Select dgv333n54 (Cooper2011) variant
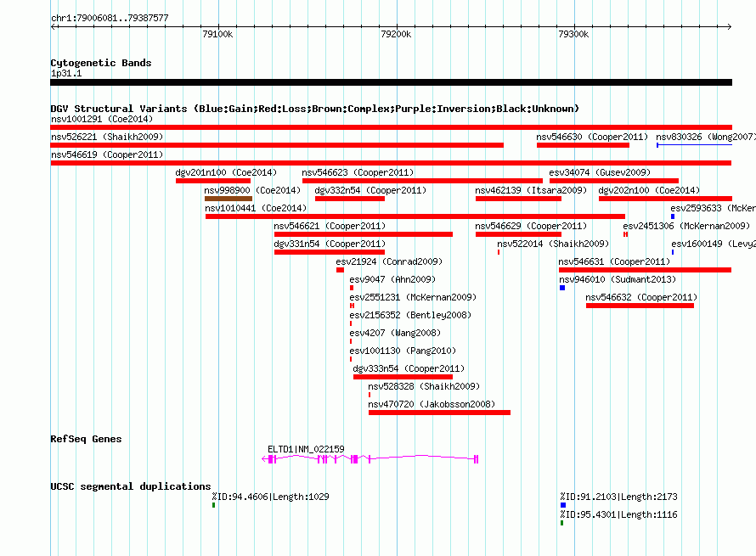 pos(403,377)
